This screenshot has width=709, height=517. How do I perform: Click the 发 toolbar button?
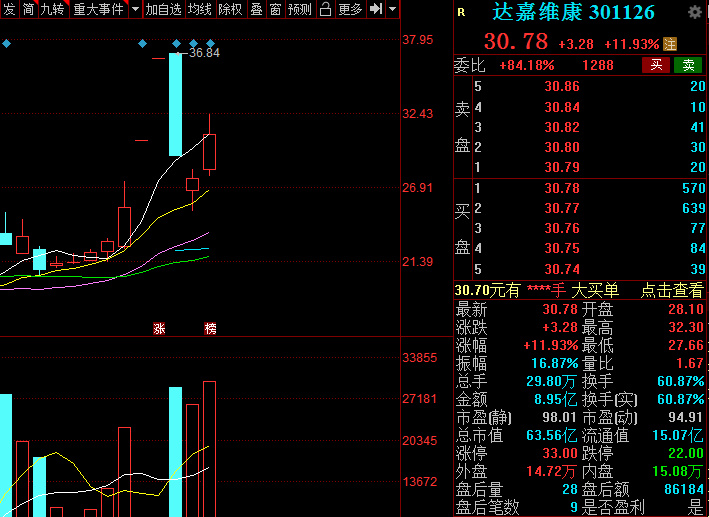click(x=9, y=9)
